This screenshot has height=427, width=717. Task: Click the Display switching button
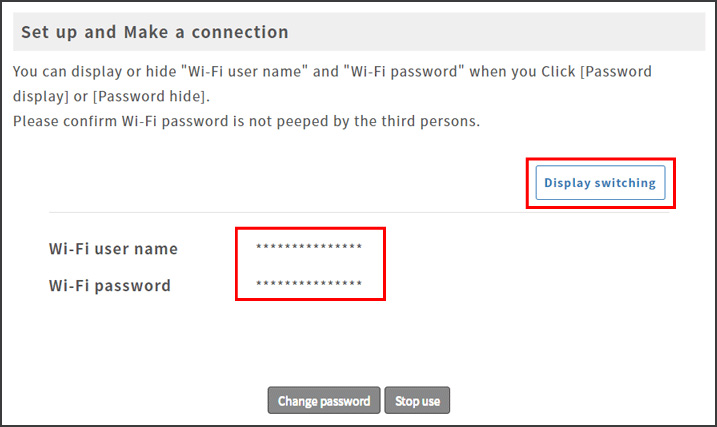(x=600, y=183)
